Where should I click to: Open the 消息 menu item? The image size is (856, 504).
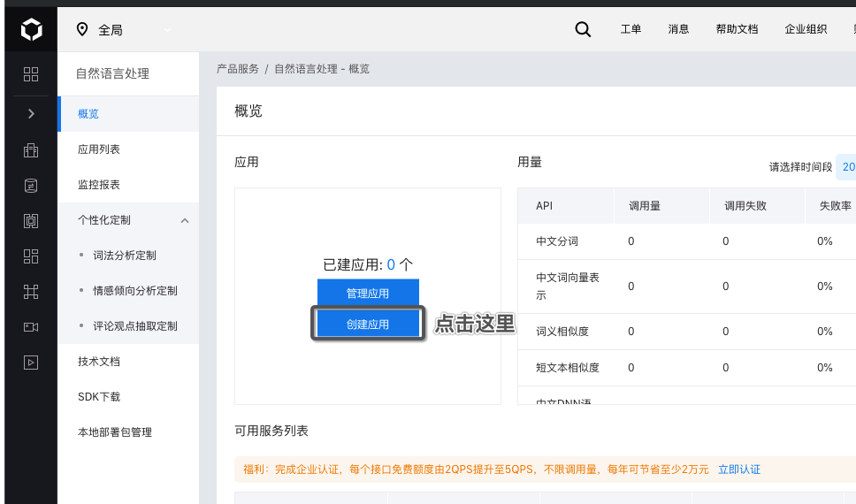678,29
